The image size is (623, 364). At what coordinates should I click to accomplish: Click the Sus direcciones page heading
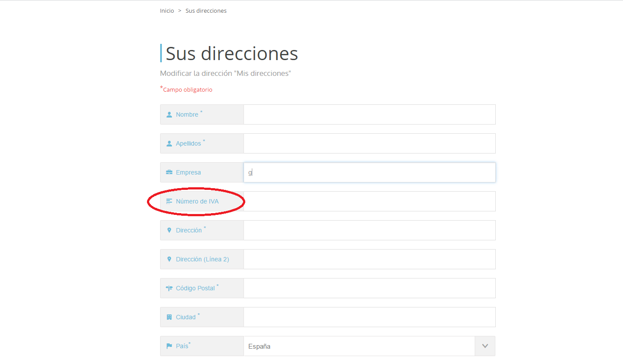(232, 54)
